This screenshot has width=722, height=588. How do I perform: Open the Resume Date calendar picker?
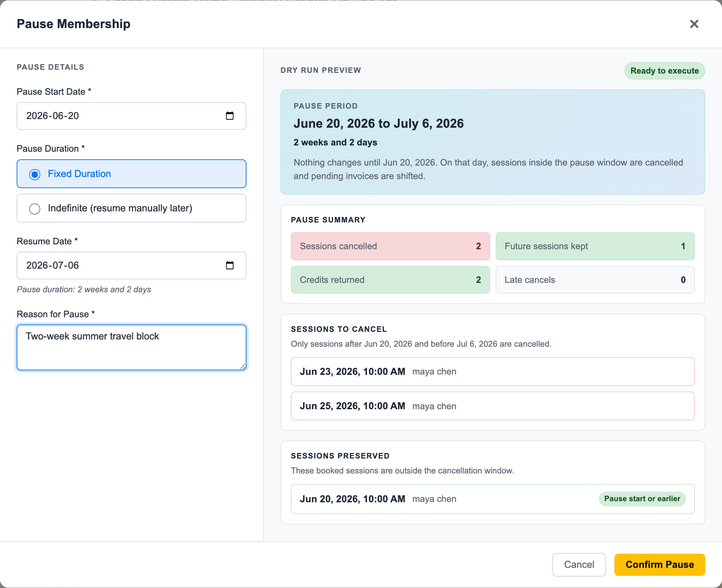[x=230, y=265]
